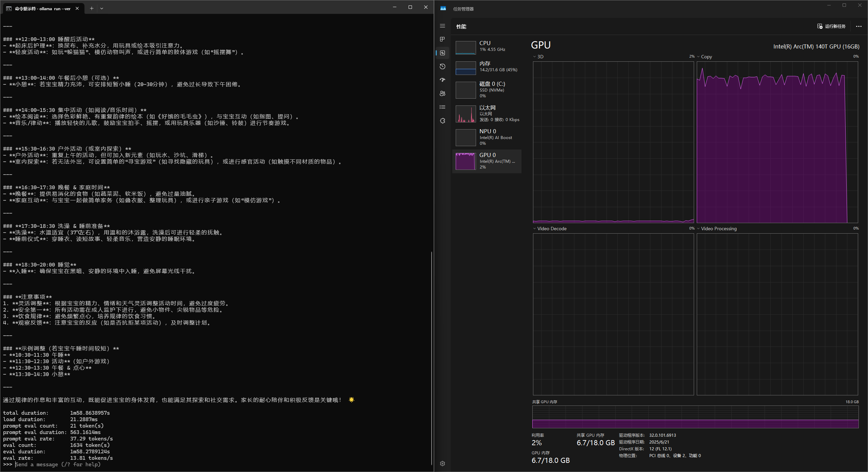
Task: Open the more options ellipsis button
Action: pos(859,26)
